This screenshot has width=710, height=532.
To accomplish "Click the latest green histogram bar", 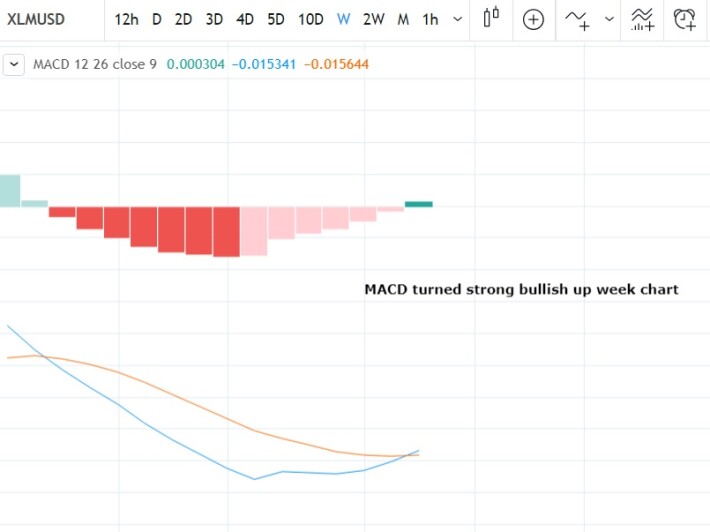I will 419,204.
